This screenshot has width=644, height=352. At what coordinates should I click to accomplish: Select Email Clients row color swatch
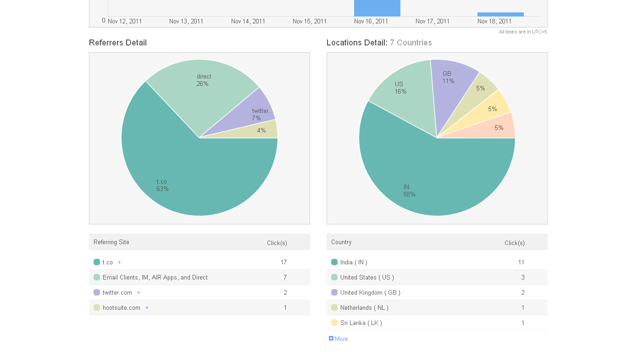tap(97, 277)
